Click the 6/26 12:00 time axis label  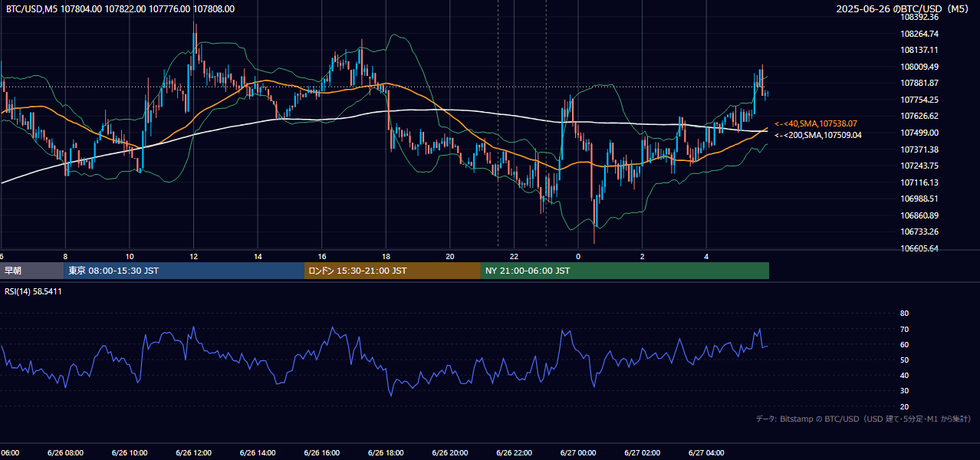pyautogui.click(x=193, y=453)
